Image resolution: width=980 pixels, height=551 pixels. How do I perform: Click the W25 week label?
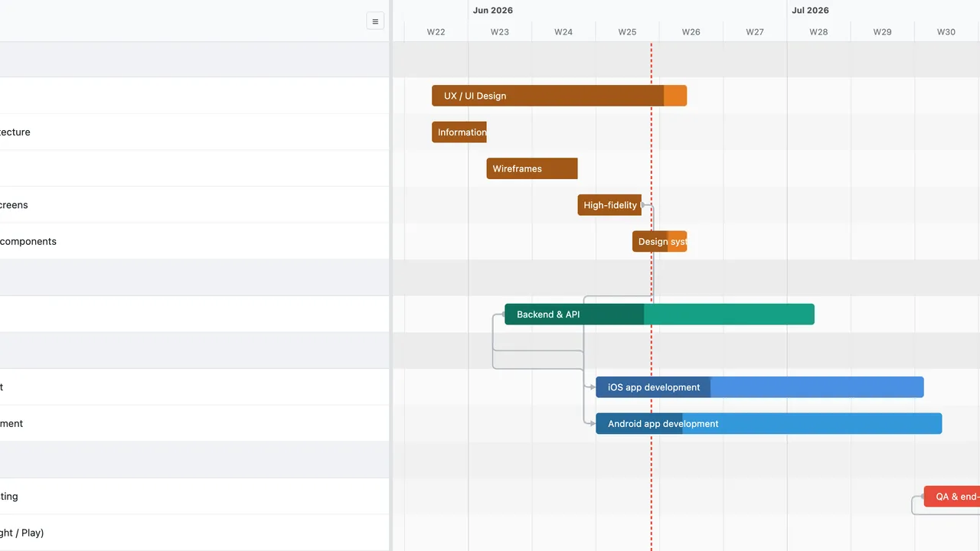pos(627,32)
